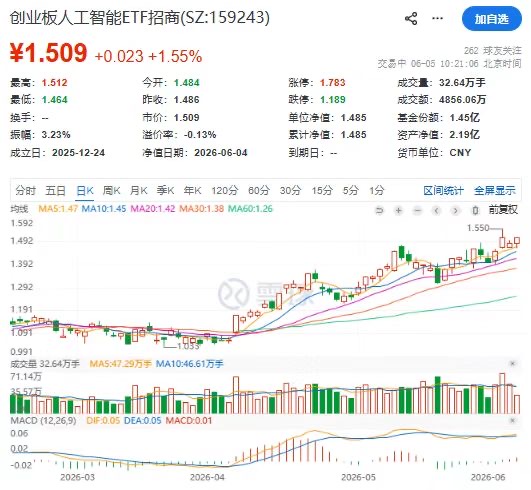This screenshot has height=490, width=531.
Task: Close the MACD indicator panel
Action: tap(513, 421)
